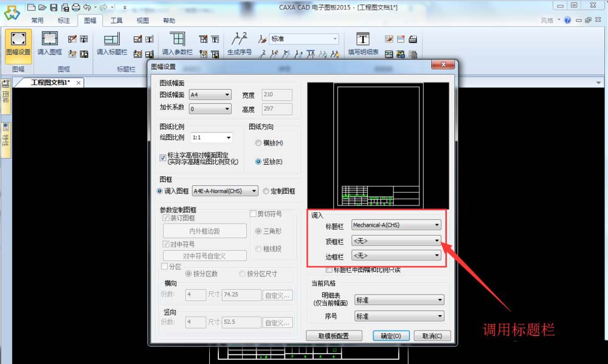Viewport: 608px width, 364px height.
Task: Open the A4E-A-Normal(CHS) frame dropdown
Action: 225,191
